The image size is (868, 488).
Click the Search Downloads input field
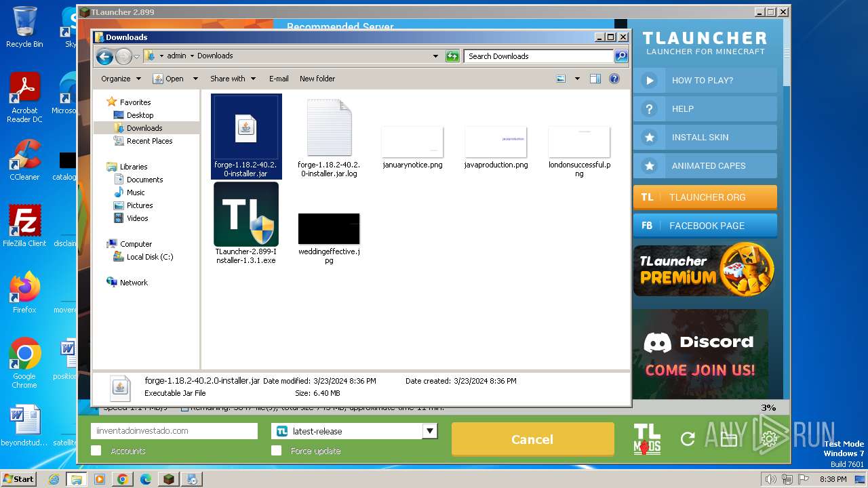pos(539,56)
